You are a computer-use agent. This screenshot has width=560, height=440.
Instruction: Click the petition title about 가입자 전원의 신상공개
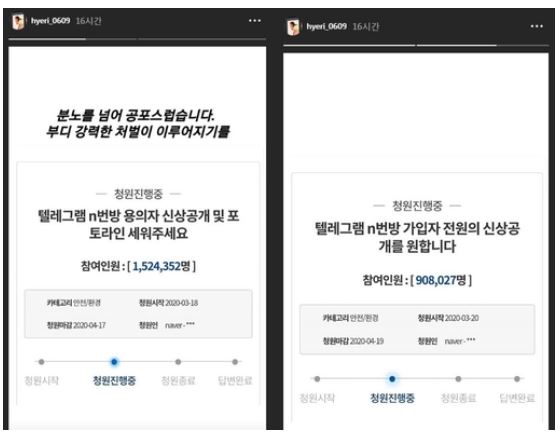(x=417, y=237)
